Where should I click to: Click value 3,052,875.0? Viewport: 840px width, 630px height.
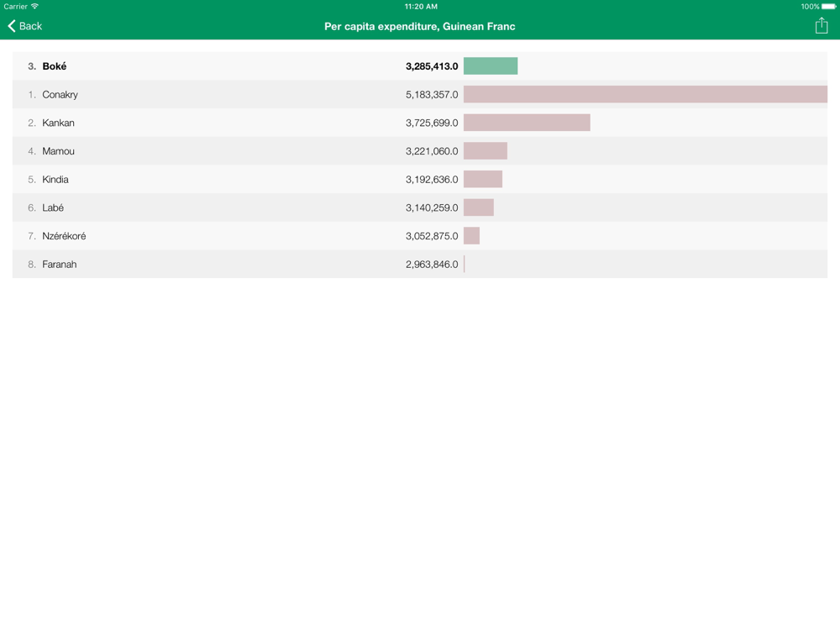click(x=432, y=236)
